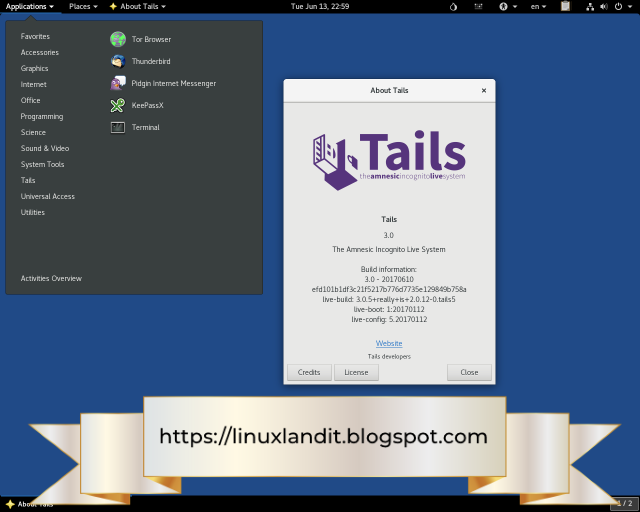
Task: Open KeePassX password manager
Action: [x=137, y=105]
